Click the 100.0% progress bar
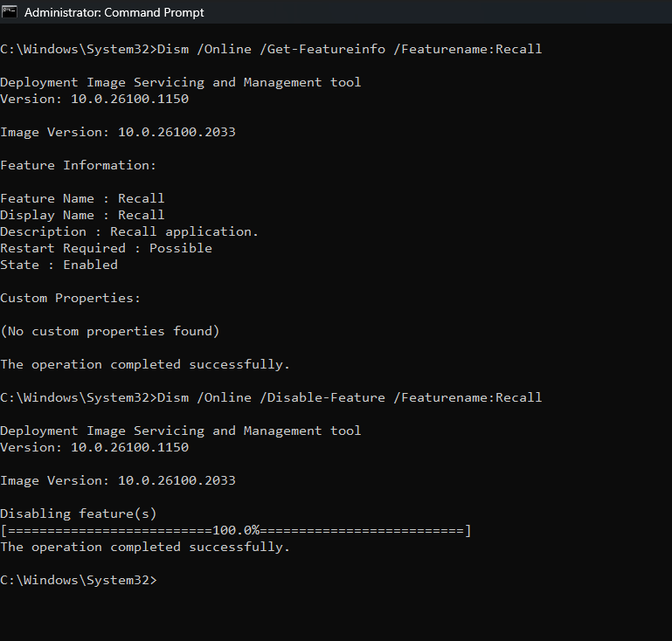672x641 pixels. point(236,530)
